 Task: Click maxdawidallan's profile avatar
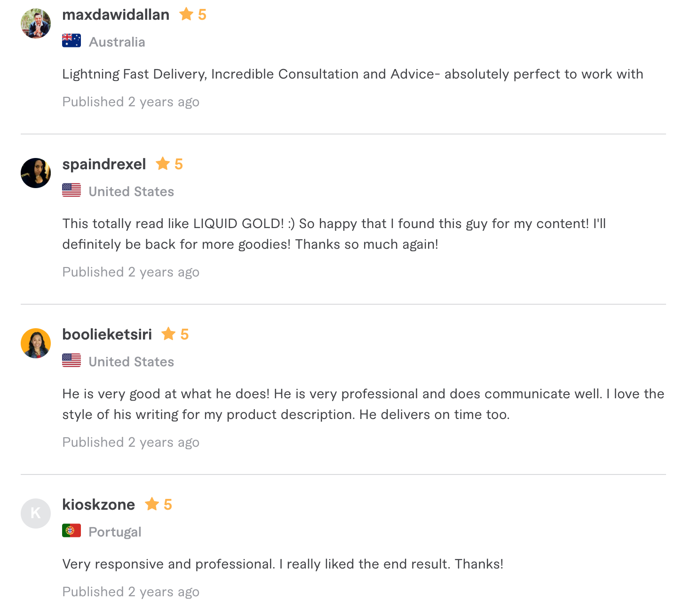coord(36,24)
